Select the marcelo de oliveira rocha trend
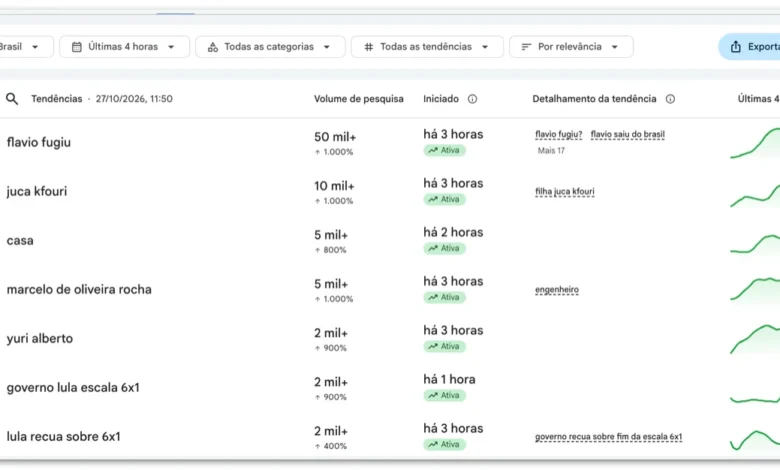The height and width of the screenshot is (470, 780). [x=79, y=289]
